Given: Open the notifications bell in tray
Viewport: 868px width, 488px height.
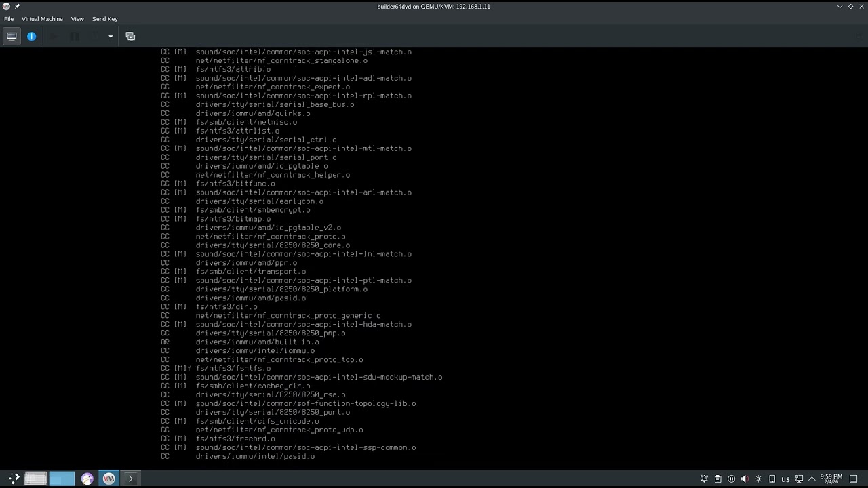Looking at the screenshot, I should click(x=704, y=479).
